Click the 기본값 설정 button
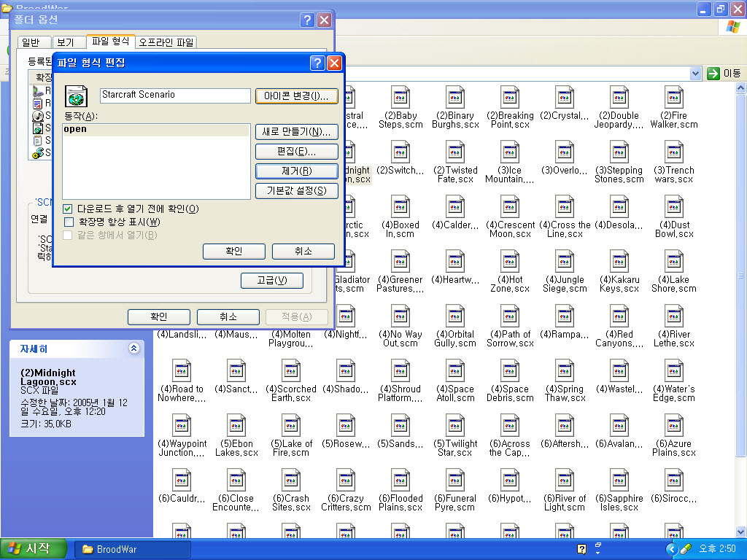 tap(296, 191)
